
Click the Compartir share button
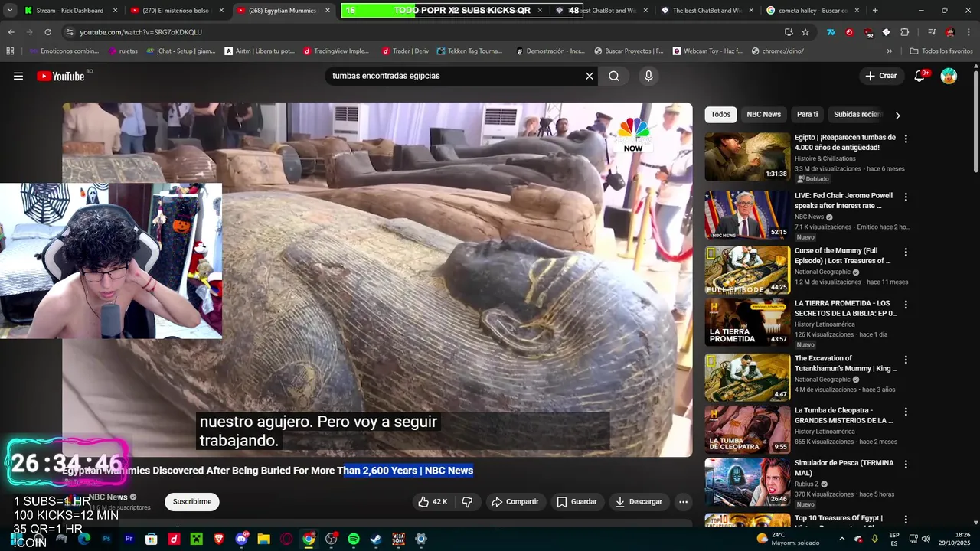tap(515, 502)
